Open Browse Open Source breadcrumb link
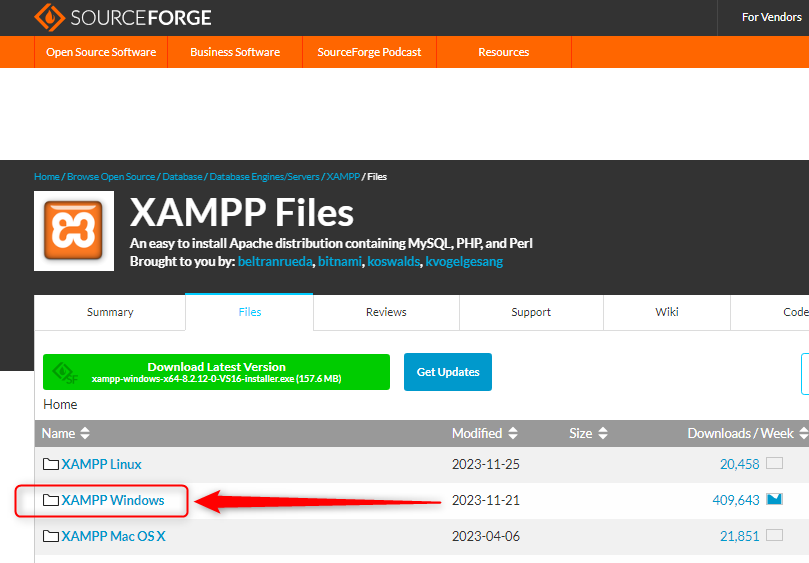The height and width of the screenshot is (563, 809). 111,176
